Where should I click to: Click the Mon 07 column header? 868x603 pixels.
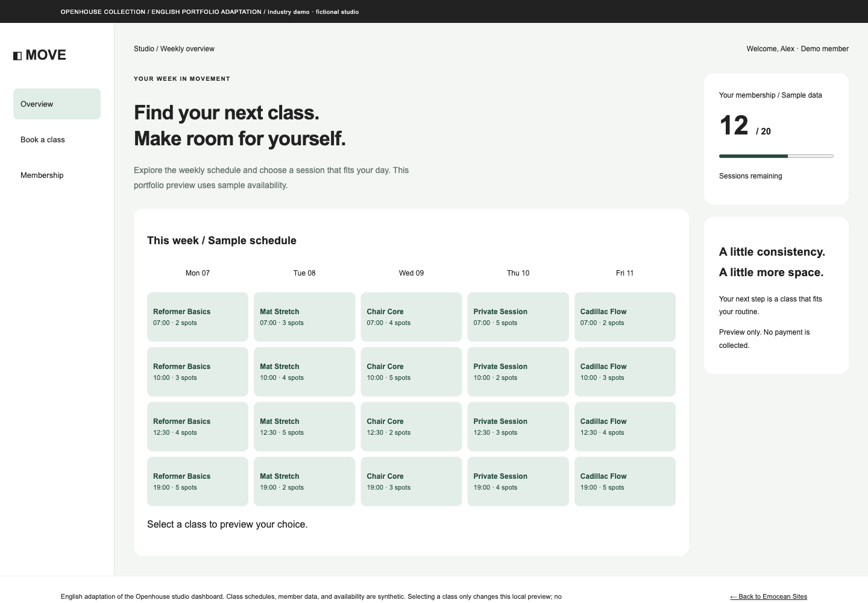[x=198, y=273]
